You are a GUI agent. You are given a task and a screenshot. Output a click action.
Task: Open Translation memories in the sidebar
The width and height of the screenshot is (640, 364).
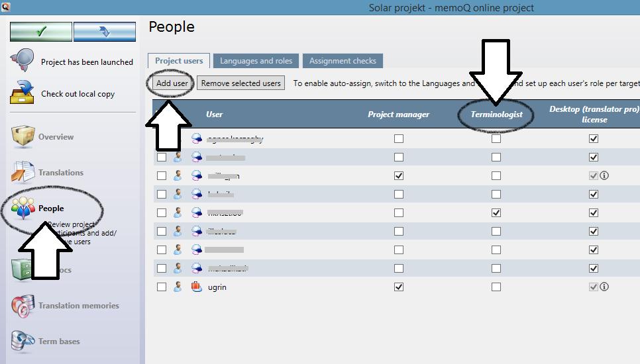coord(79,305)
